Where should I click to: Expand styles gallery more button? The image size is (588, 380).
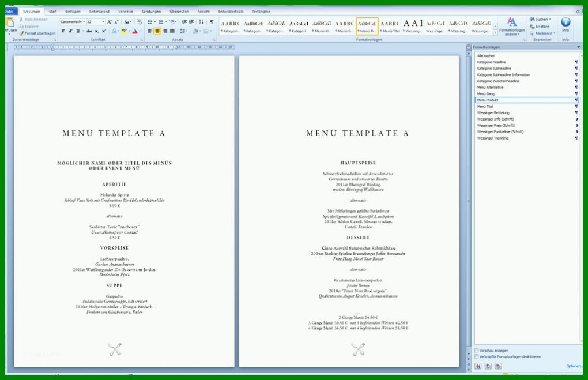click(x=495, y=33)
